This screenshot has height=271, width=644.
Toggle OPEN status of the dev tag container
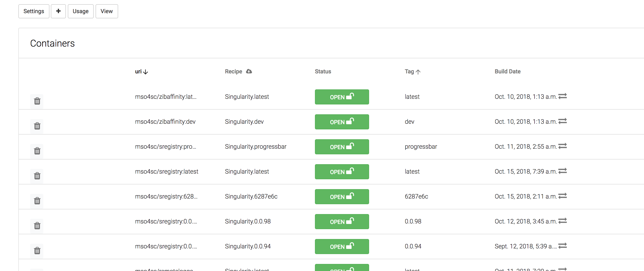[x=342, y=122]
